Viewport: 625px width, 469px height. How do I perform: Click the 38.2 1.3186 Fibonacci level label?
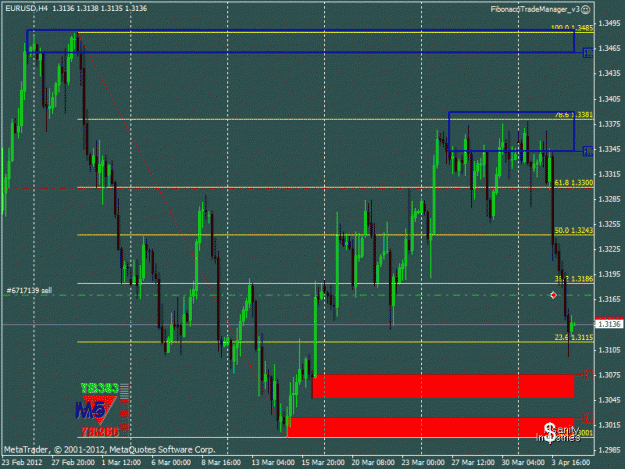574,279
